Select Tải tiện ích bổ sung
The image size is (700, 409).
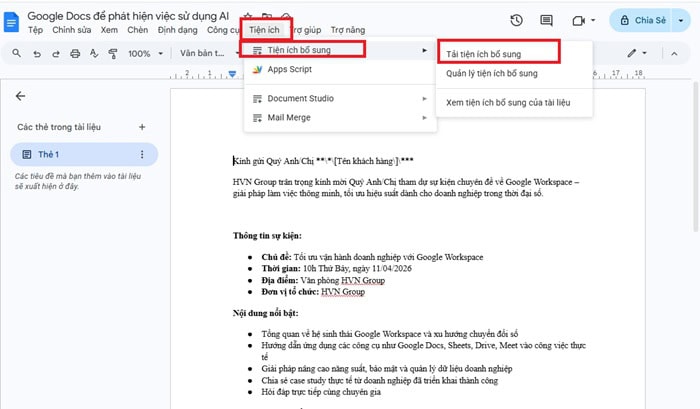498,52
